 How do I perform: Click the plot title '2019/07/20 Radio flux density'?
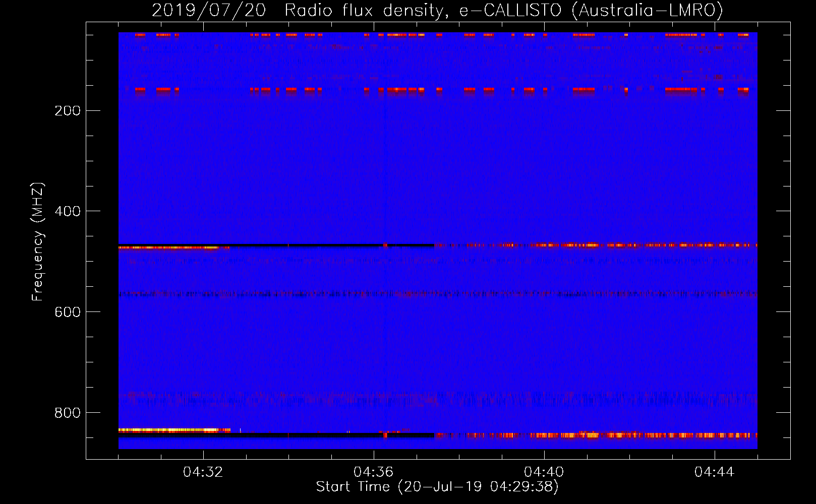pyautogui.click(x=437, y=11)
